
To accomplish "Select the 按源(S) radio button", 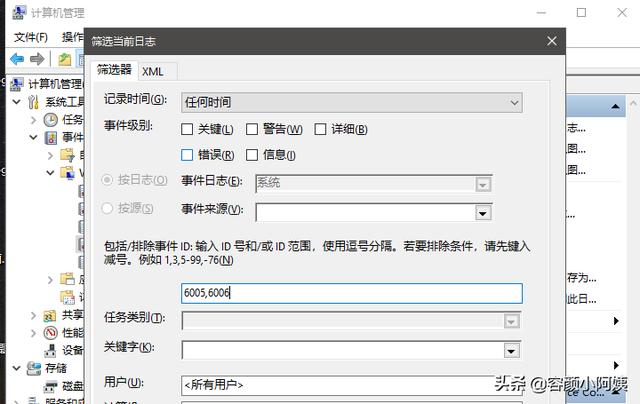I will 107,208.
